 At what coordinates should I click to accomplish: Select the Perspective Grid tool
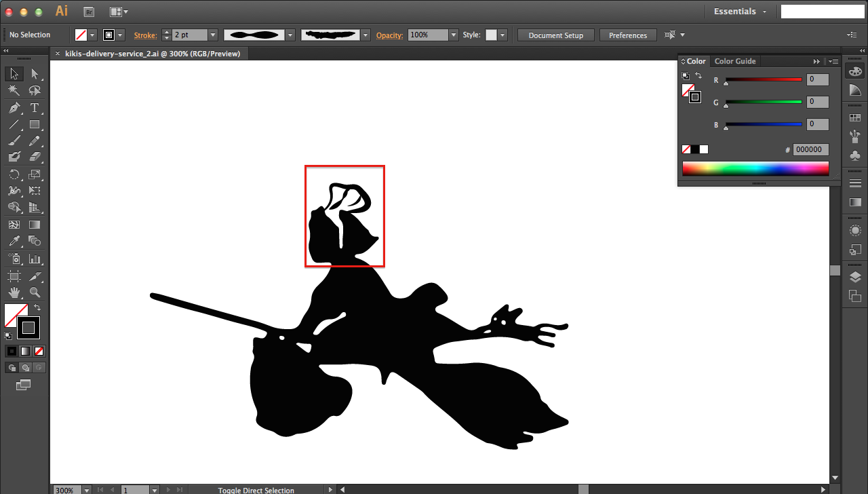coord(35,207)
